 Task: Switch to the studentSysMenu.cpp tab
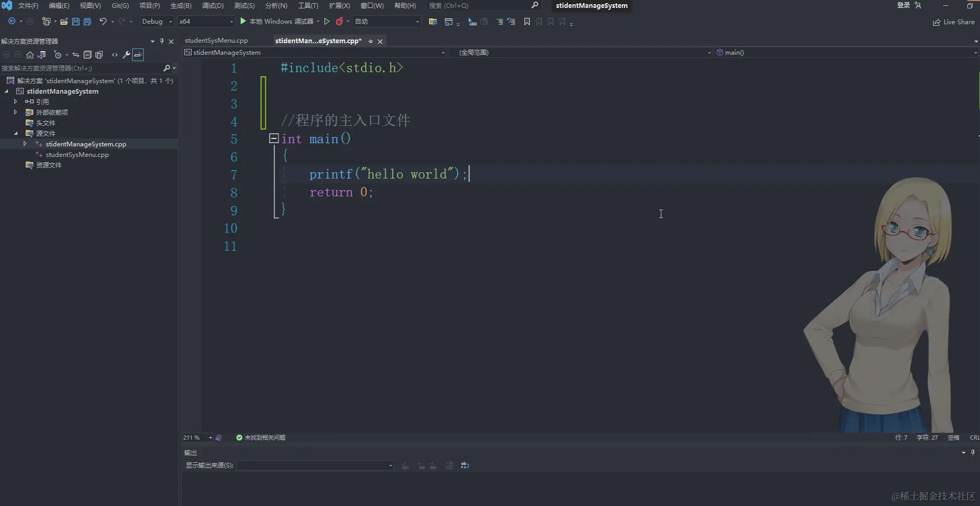[x=216, y=41]
